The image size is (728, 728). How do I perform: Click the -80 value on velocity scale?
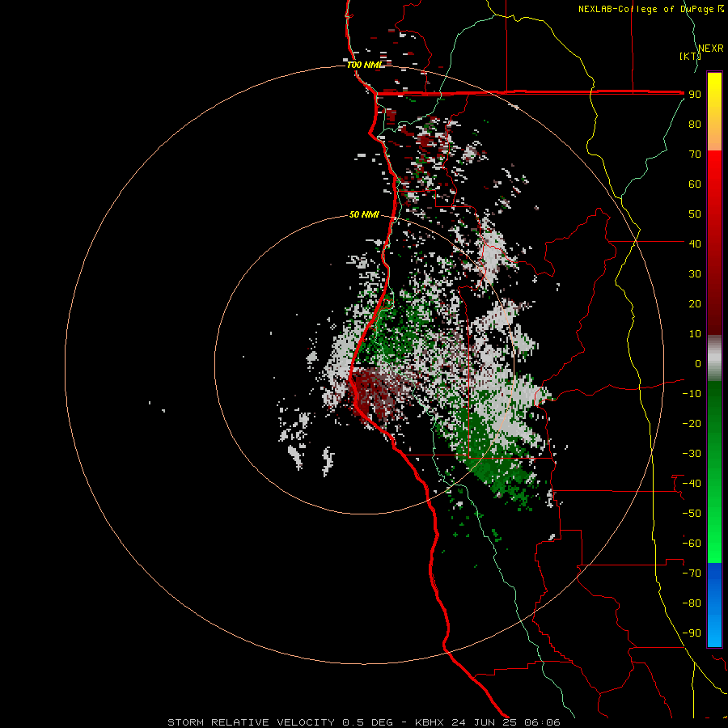(692, 603)
